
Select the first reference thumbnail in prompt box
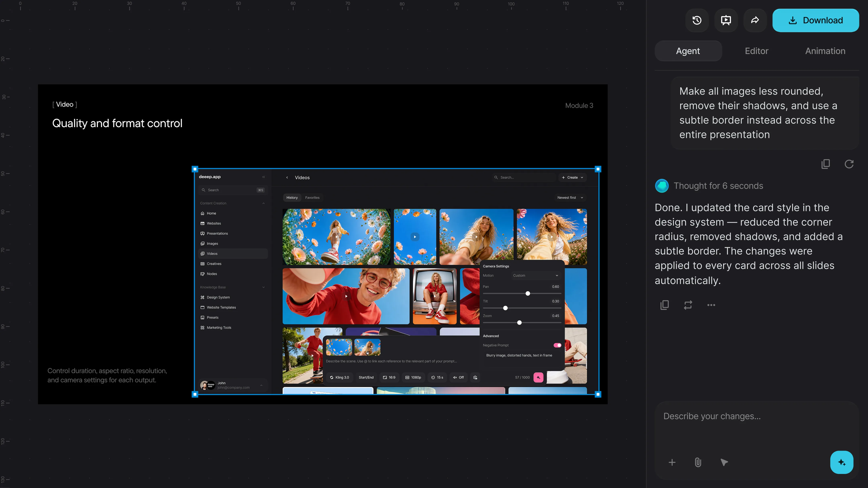coord(339,347)
